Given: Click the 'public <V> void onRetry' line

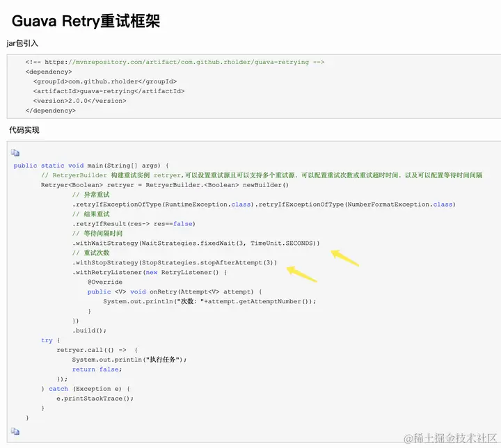Looking at the screenshot, I should 175,291.
